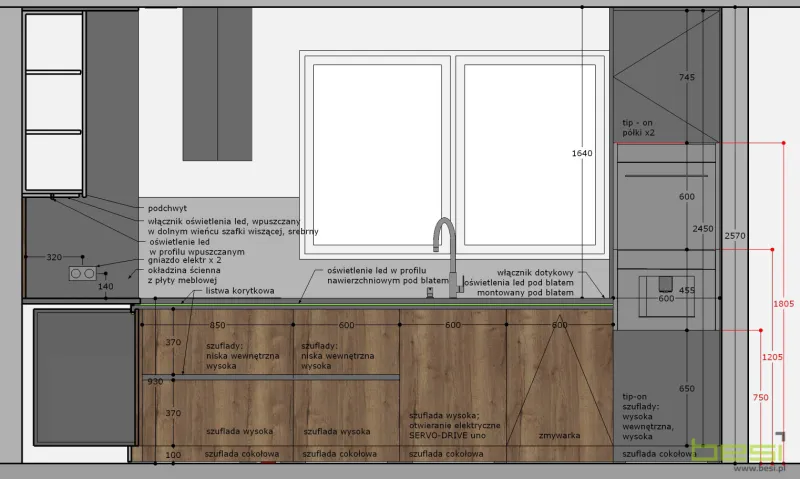Click 'szuflada cokołowa' under the 850 cabinet

click(x=242, y=453)
